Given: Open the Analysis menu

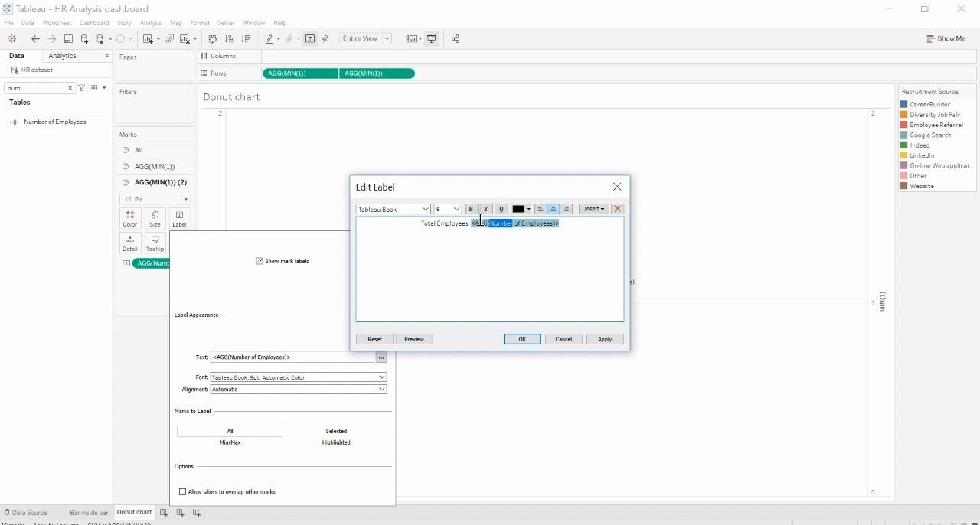Looking at the screenshot, I should [150, 23].
